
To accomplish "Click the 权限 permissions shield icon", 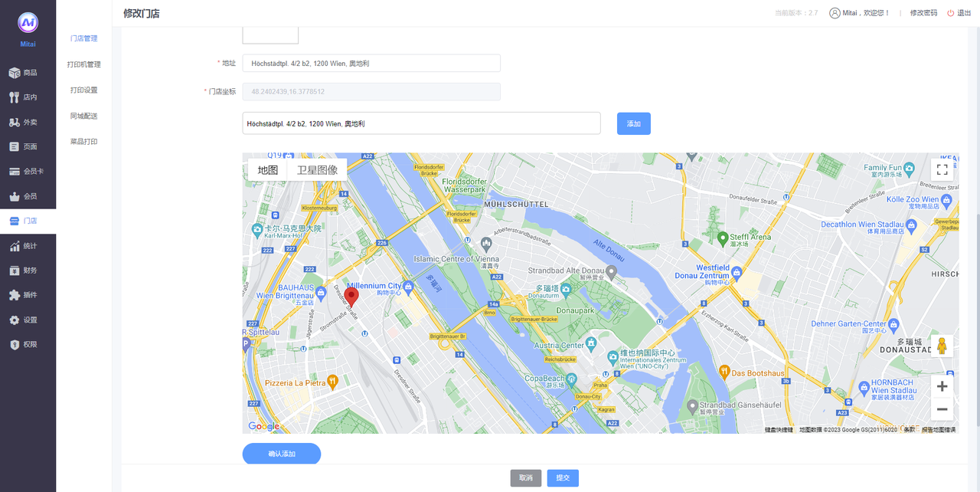I will [14, 345].
